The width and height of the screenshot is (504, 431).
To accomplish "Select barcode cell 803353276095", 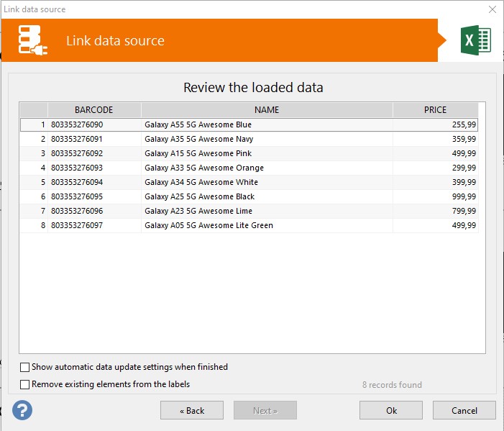I will [x=94, y=196].
